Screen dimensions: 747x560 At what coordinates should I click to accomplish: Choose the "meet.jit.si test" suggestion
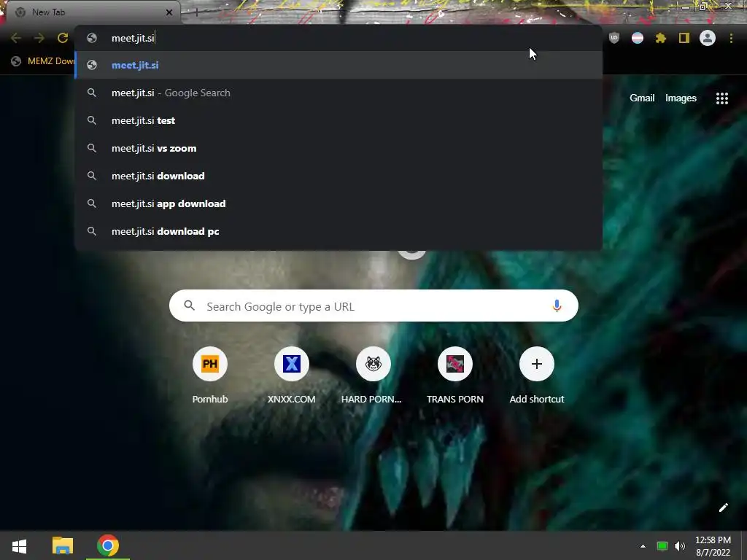click(x=339, y=120)
